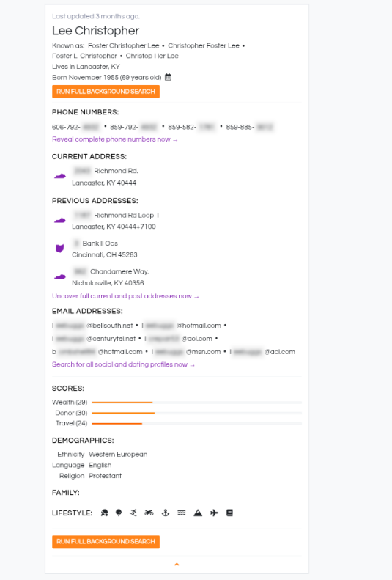The image size is (392, 580).
Task: Click the skiing lifestyle icon
Action: pos(133,513)
